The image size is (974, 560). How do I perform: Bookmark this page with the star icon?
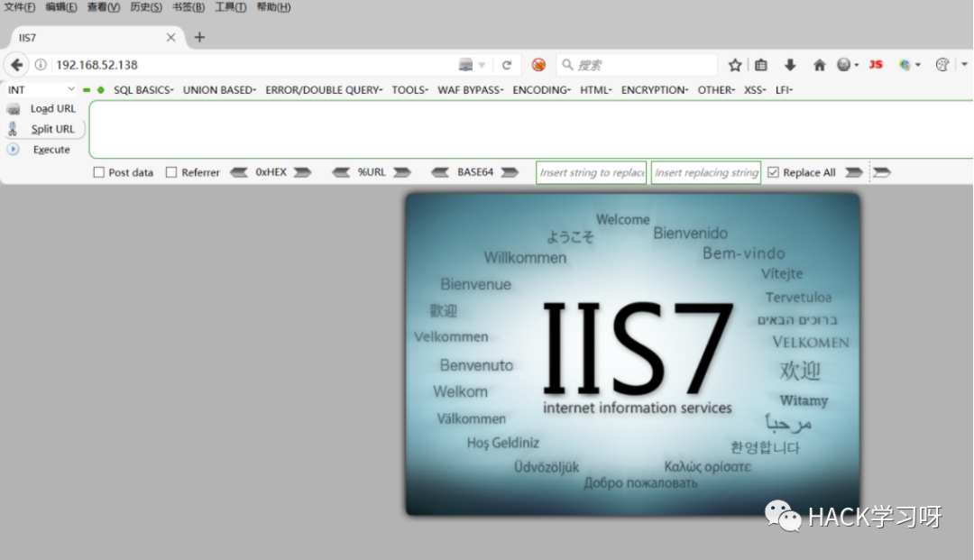click(735, 65)
